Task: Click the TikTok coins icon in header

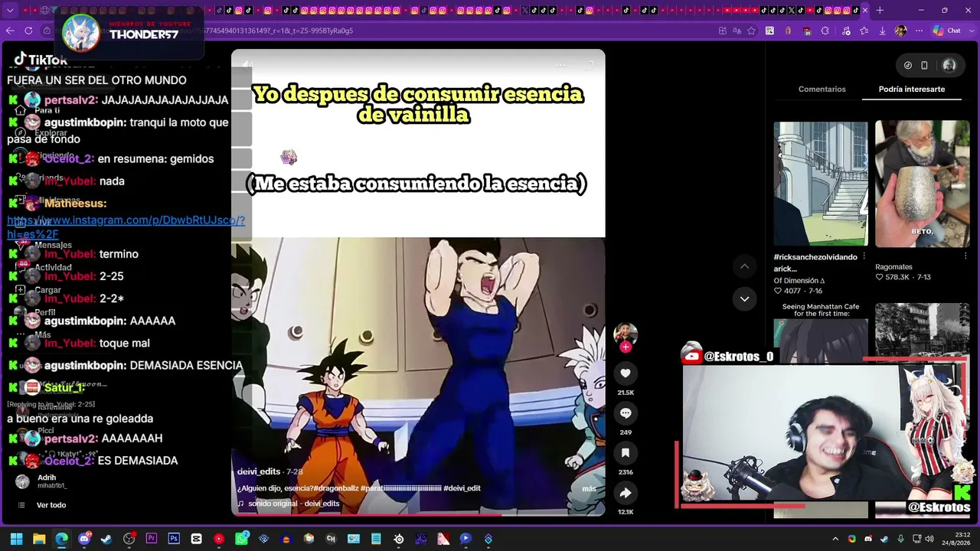Action: [907, 65]
